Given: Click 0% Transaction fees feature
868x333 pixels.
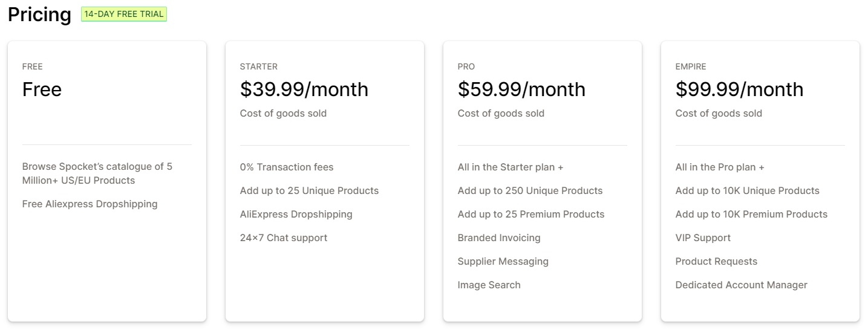Looking at the screenshot, I should point(287,167).
